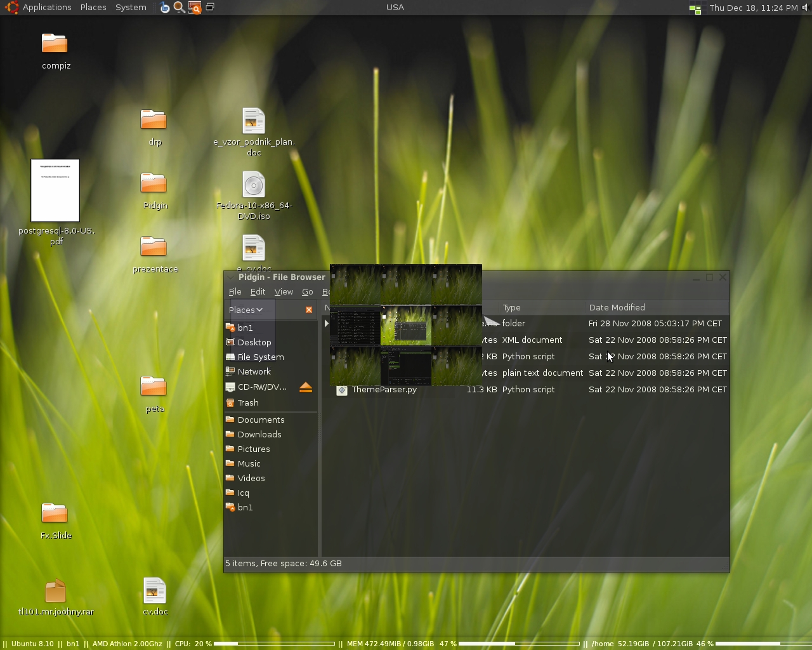
Task: Open the System menu
Action: 131,8
